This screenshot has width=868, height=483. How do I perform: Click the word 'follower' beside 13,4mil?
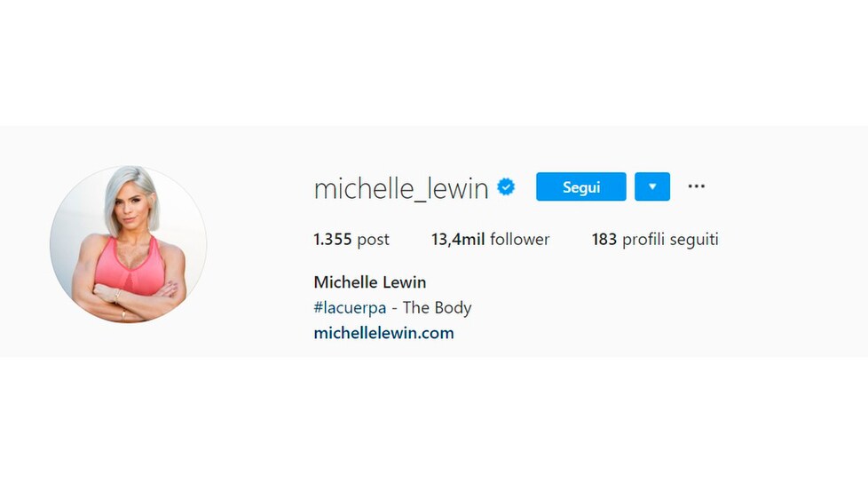pyautogui.click(x=520, y=240)
